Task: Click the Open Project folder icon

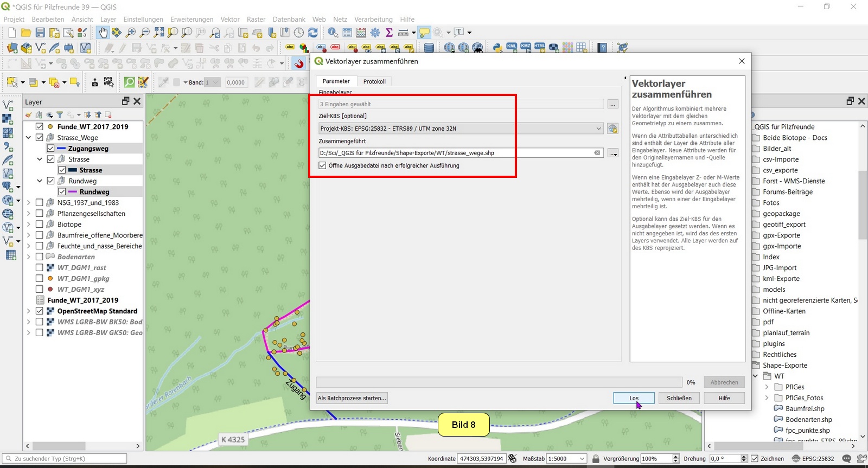Action: click(26, 33)
